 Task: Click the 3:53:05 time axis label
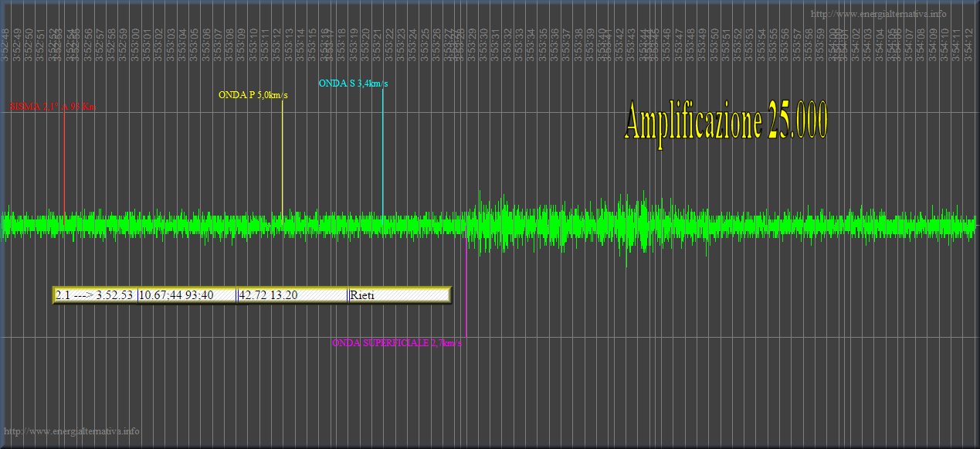pos(195,44)
